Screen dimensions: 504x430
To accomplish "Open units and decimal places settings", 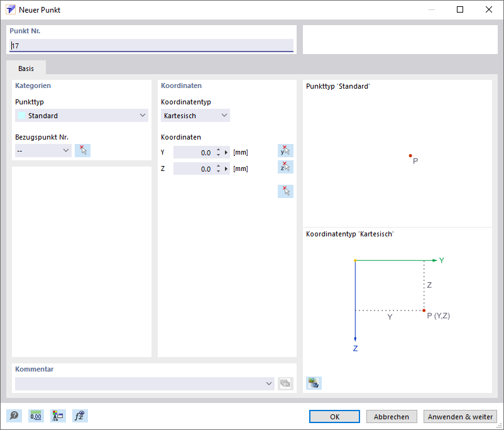I will pyautogui.click(x=36, y=416).
